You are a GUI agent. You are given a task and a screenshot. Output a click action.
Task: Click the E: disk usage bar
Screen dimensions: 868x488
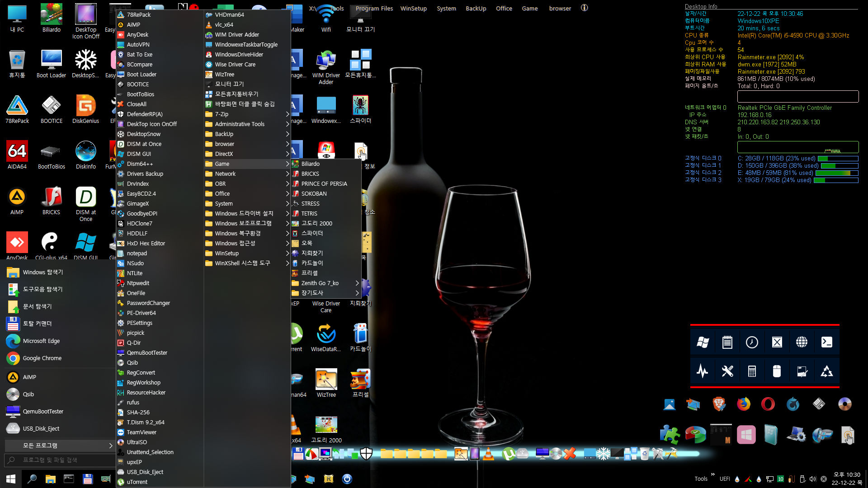point(836,173)
